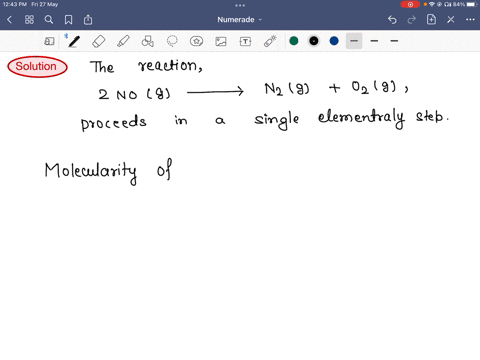Tap the screen recording indicator
Viewport: 480px width, 360px height.
coord(410,4)
